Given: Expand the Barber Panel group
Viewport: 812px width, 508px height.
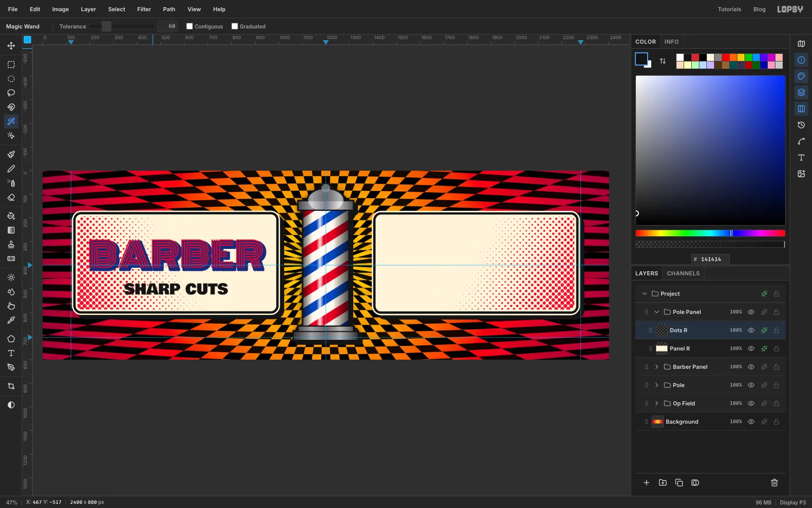Looking at the screenshot, I should [x=657, y=367].
